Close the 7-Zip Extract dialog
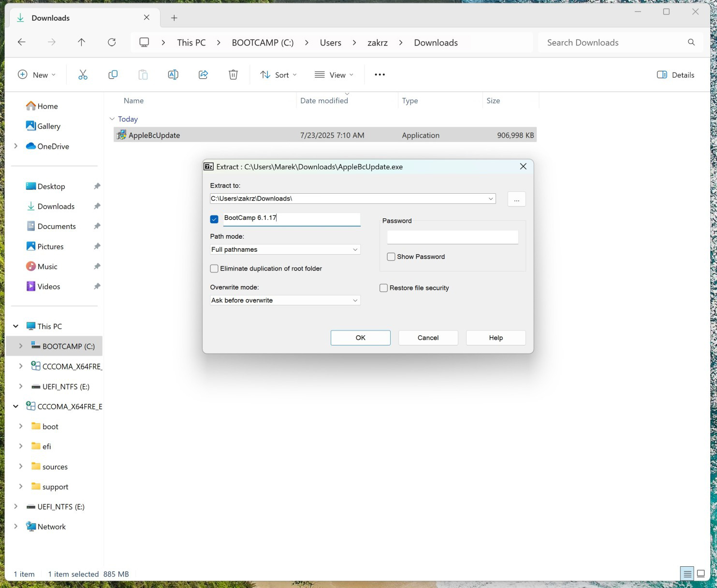The image size is (717, 588). point(523,166)
